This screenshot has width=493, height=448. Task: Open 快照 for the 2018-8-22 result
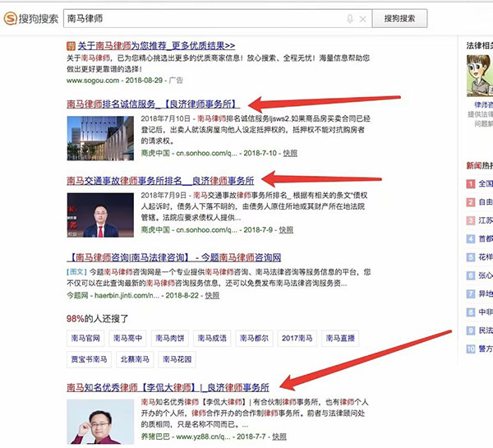coord(212,295)
